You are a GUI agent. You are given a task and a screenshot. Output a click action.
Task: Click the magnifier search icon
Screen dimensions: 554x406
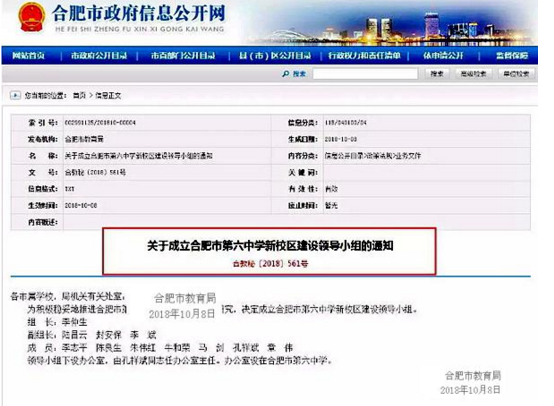pyautogui.click(x=285, y=73)
